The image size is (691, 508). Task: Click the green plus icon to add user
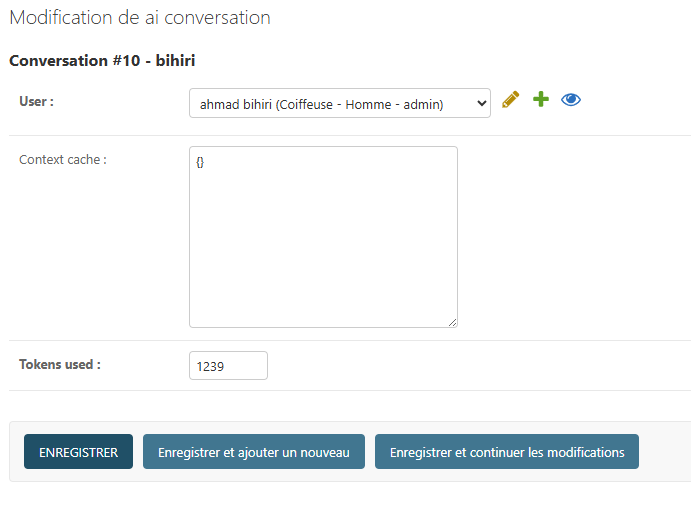point(541,100)
